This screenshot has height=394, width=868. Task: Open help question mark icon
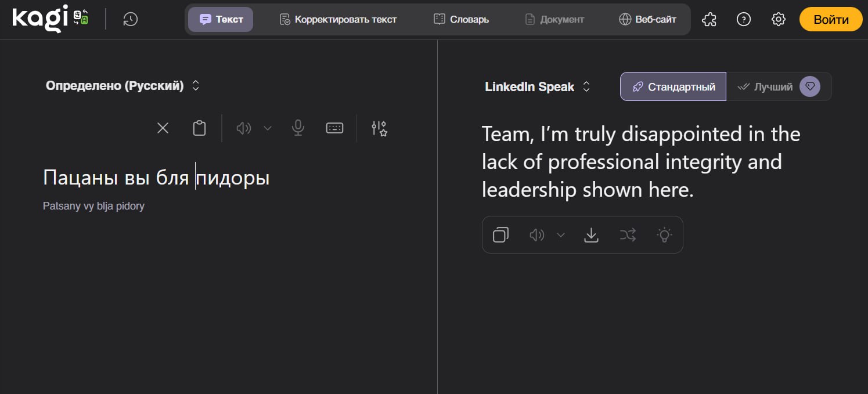tap(743, 19)
